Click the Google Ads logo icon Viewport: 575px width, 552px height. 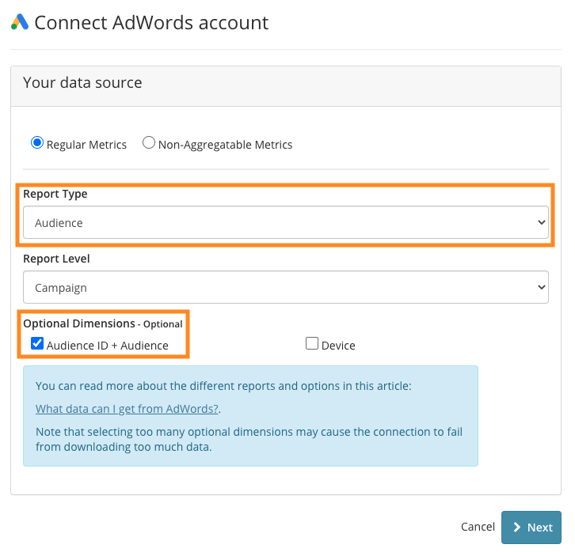pyautogui.click(x=20, y=22)
